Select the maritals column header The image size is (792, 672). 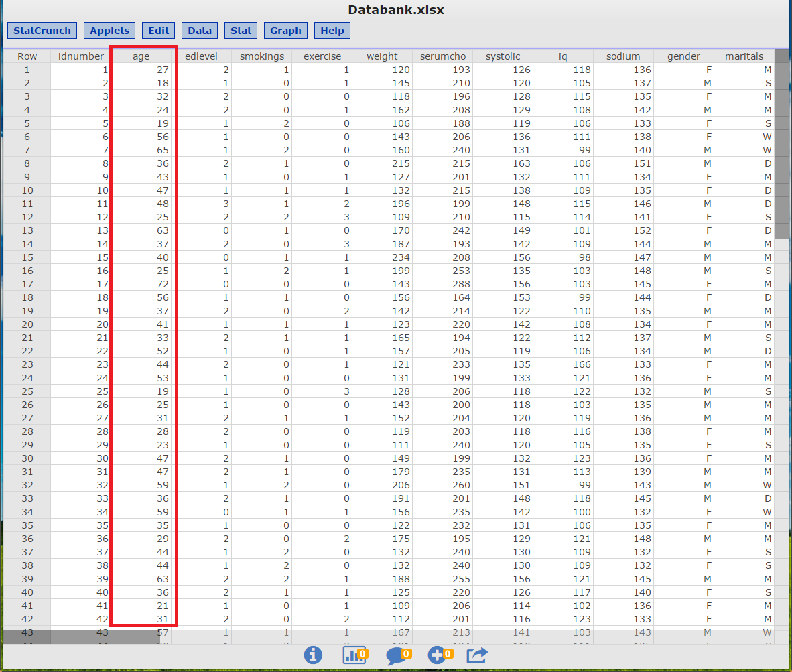tap(744, 56)
